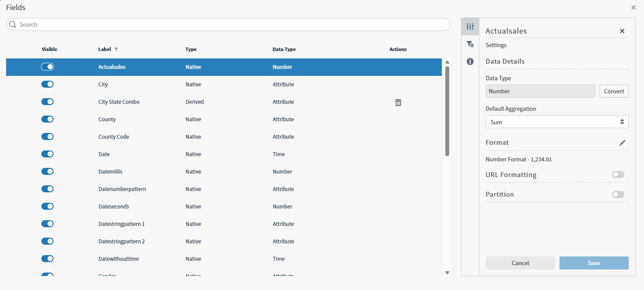Open the Sum aggregation selector stepper
This screenshot has width=644, height=290.
622,122
